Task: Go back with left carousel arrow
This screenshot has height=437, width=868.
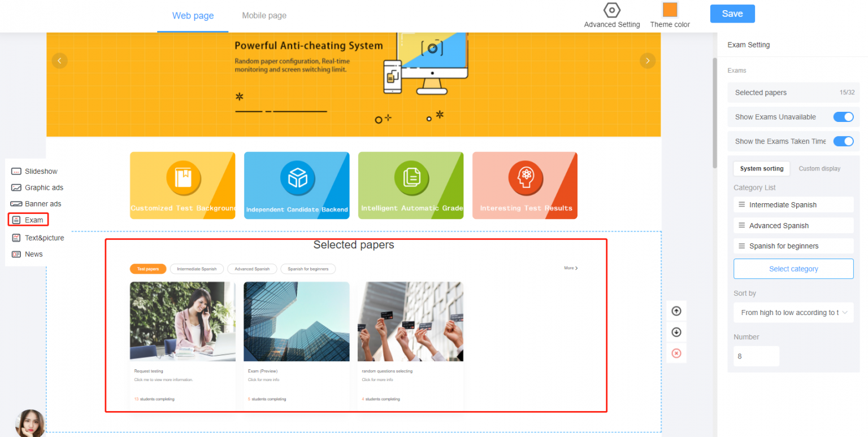Action: pos(60,60)
